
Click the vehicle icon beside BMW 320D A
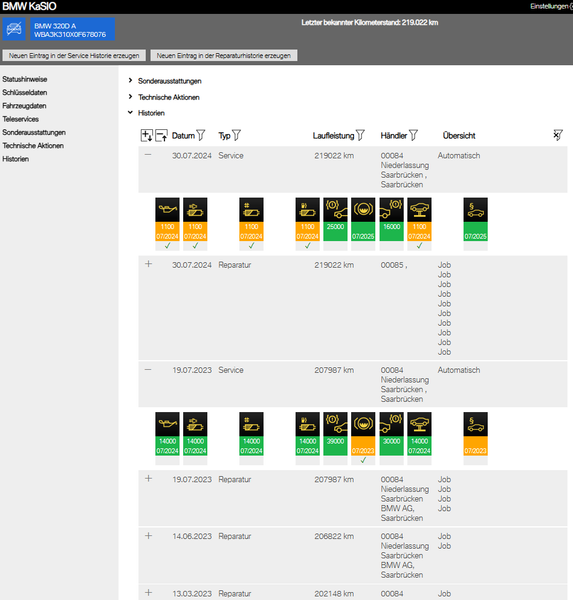14,29
